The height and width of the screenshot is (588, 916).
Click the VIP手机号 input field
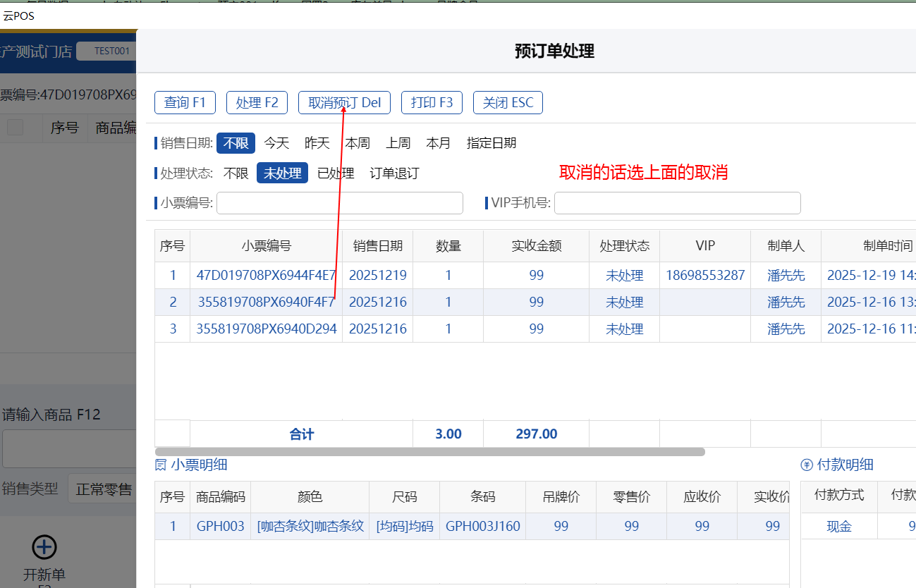pyautogui.click(x=677, y=203)
